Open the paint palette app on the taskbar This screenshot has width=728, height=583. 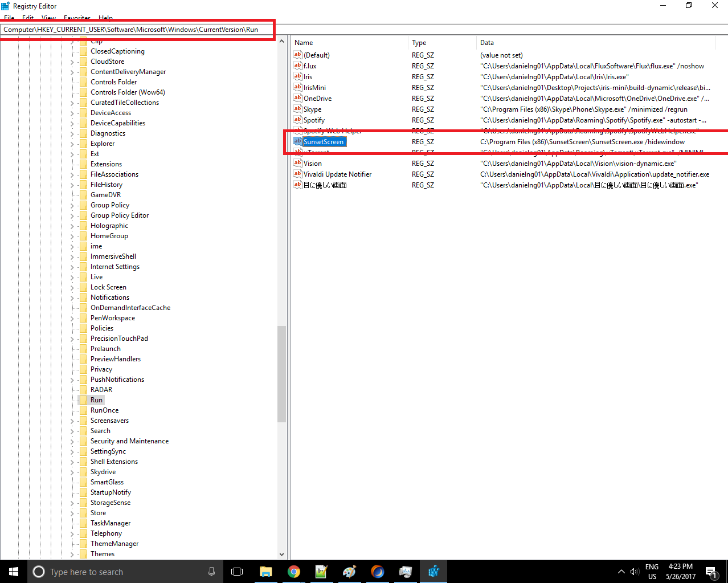(x=350, y=572)
